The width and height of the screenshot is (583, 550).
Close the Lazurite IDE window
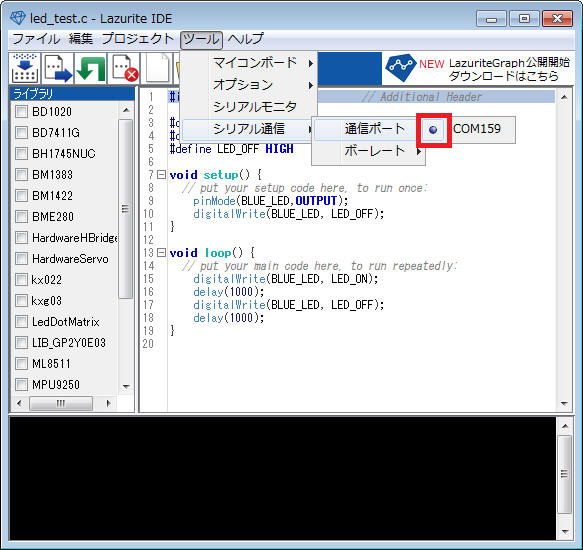(557, 19)
